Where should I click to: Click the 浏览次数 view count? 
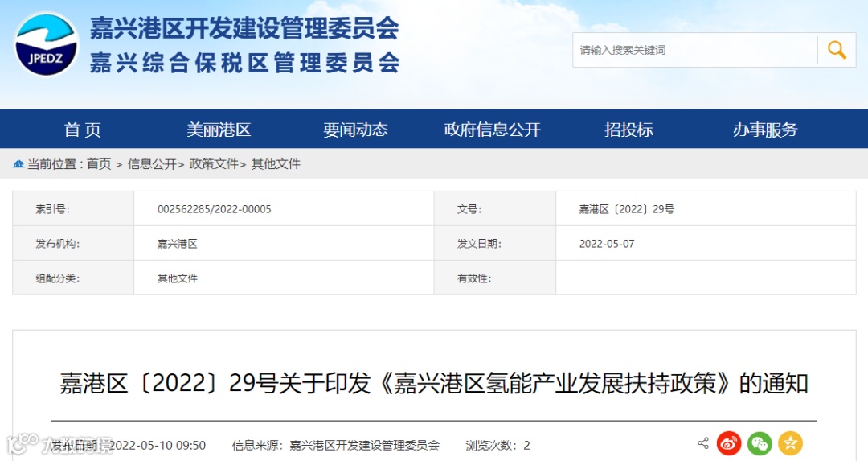pos(497,446)
